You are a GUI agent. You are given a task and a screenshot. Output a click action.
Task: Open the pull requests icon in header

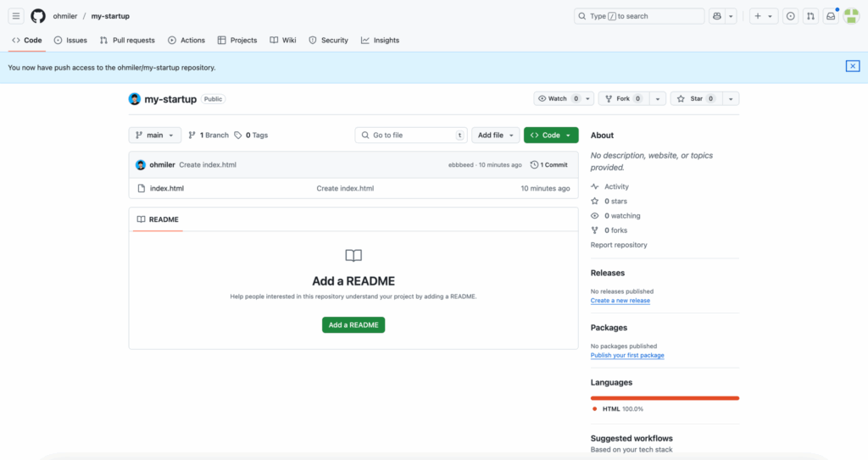coord(810,16)
